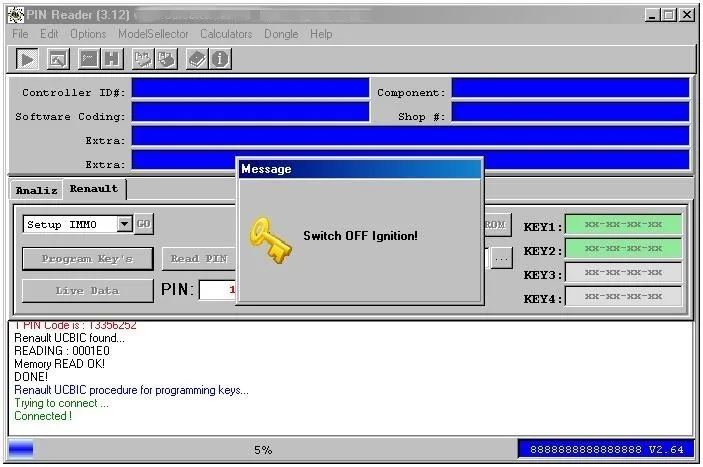Viewport: 703px width, 467px height.
Task: Click the partially hidden ROM button
Action: [497, 225]
